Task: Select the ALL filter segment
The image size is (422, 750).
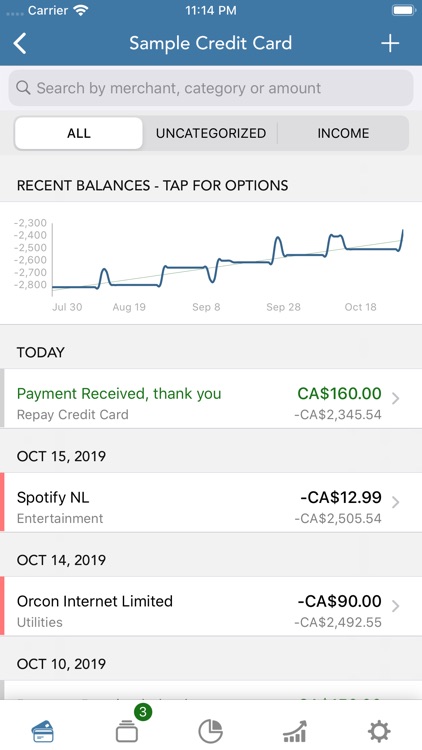Action: pyautogui.click(x=78, y=133)
